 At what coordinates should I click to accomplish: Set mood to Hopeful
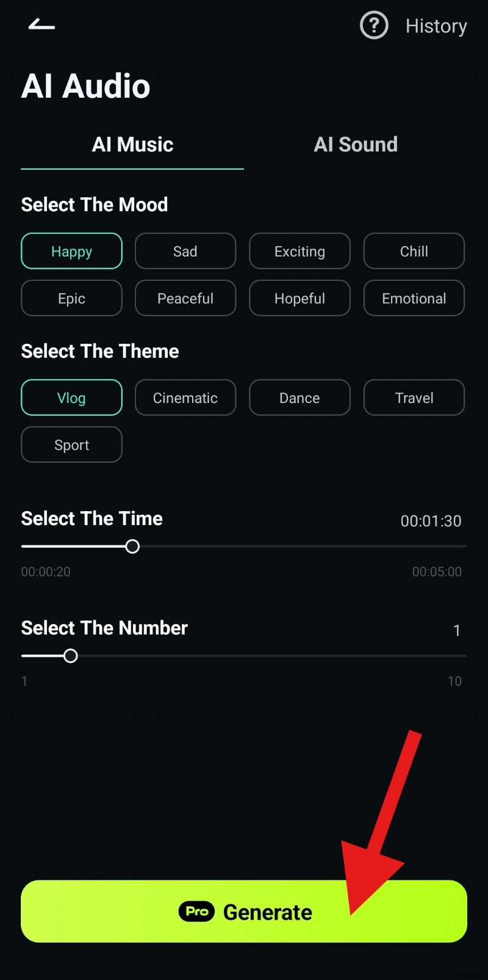tap(300, 298)
